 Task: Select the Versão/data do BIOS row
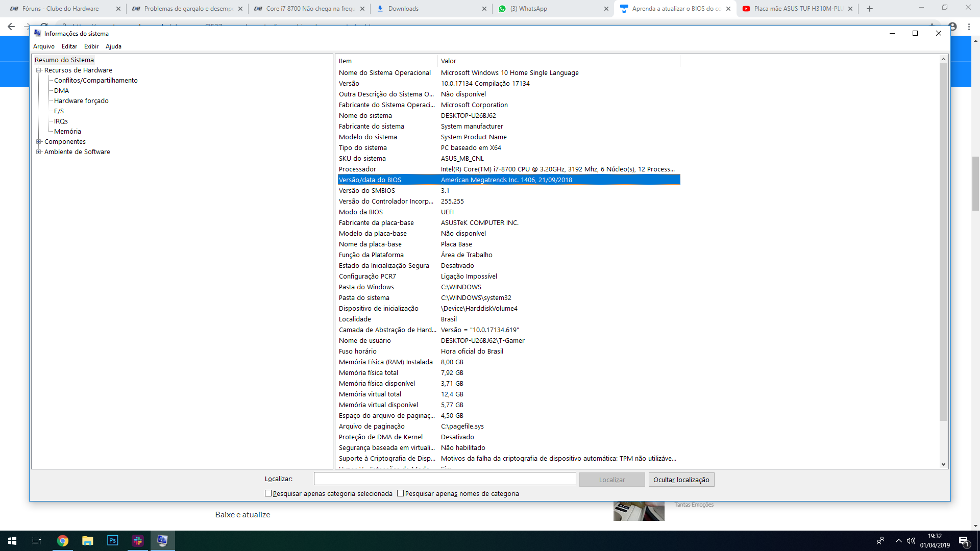click(x=509, y=180)
